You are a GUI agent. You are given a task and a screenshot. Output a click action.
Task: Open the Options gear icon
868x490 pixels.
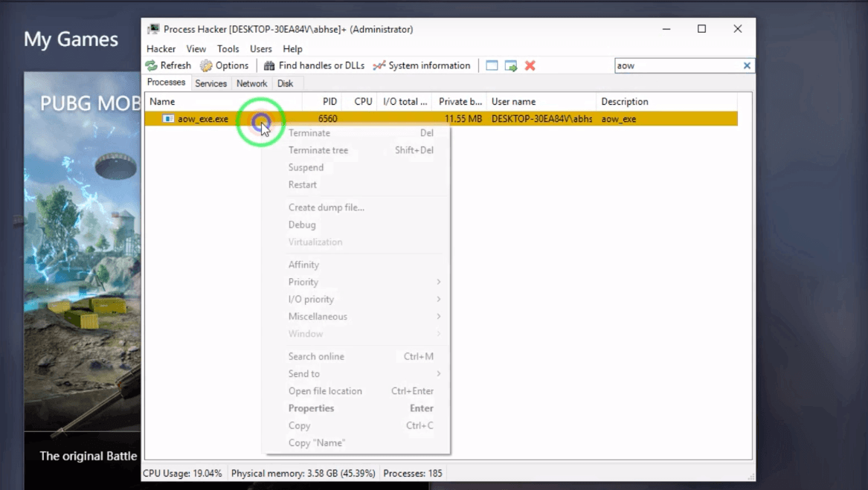click(x=206, y=65)
